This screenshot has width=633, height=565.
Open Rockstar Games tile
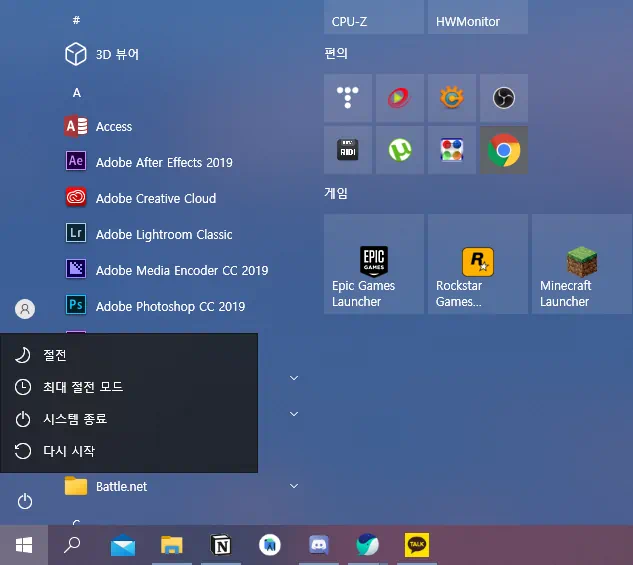click(x=478, y=264)
